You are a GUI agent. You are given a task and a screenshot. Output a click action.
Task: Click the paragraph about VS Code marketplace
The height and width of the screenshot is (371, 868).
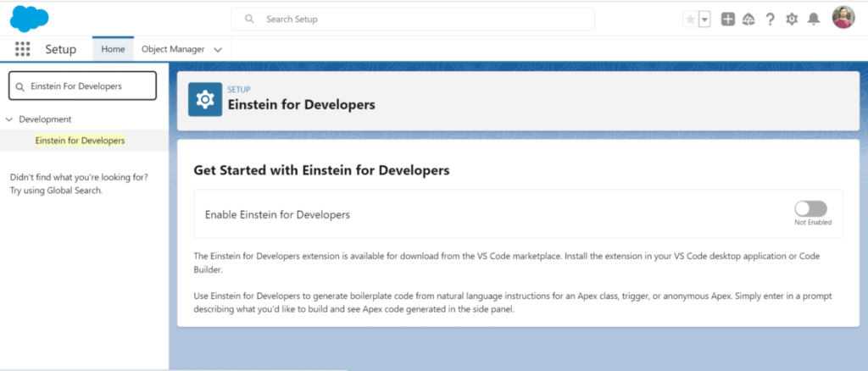507,263
